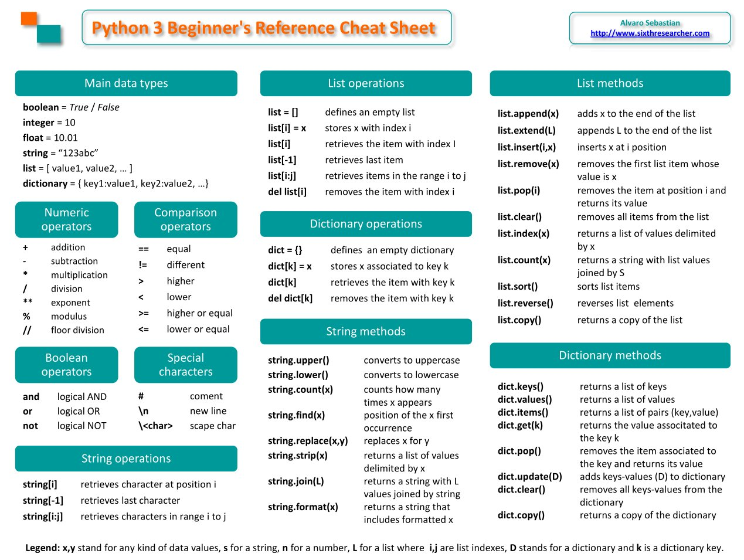The width and height of the screenshot is (744, 560).
Task: Click the del dict[k] entry
Action: [x=290, y=298]
